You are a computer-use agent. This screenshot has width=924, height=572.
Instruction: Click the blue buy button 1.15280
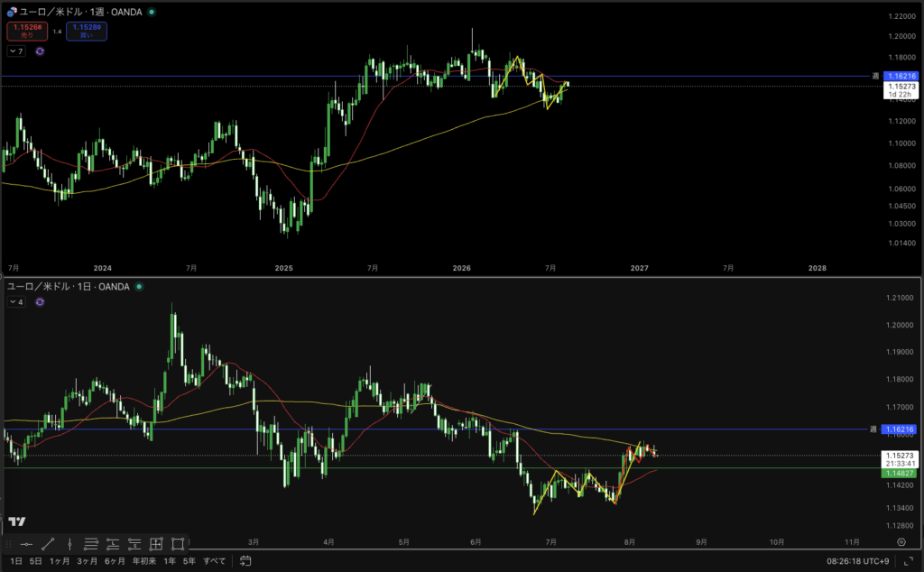[87, 32]
